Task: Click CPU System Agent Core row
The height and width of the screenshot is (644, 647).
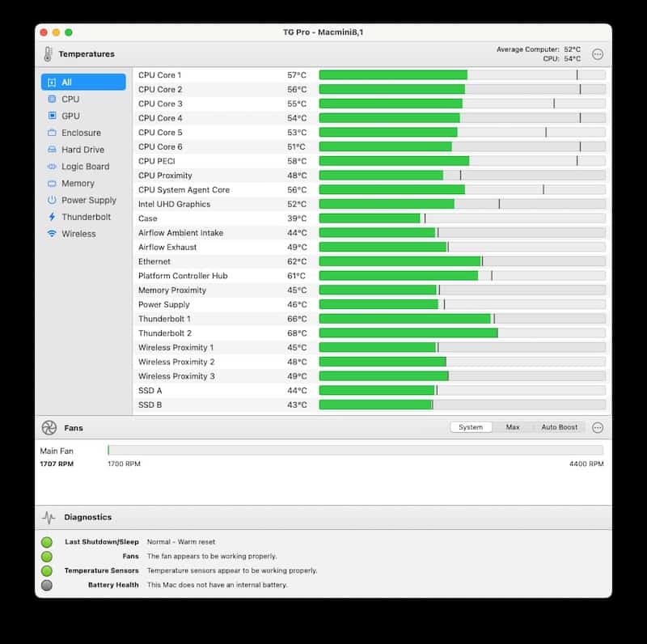Action: tap(371, 189)
